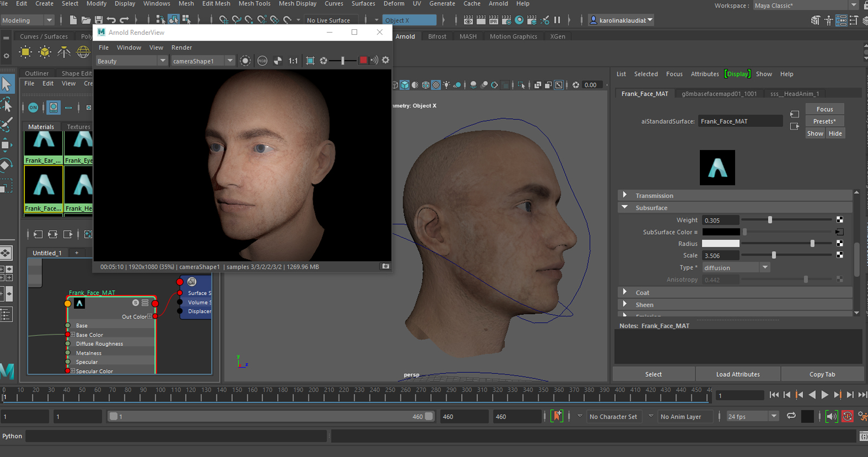Open the subsurface Radius white swatch
Viewport: 868px width, 457px height.
point(720,244)
